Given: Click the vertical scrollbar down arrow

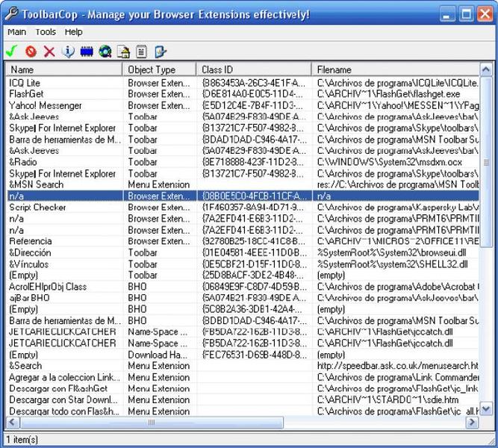Looking at the screenshot, I should tap(485, 408).
